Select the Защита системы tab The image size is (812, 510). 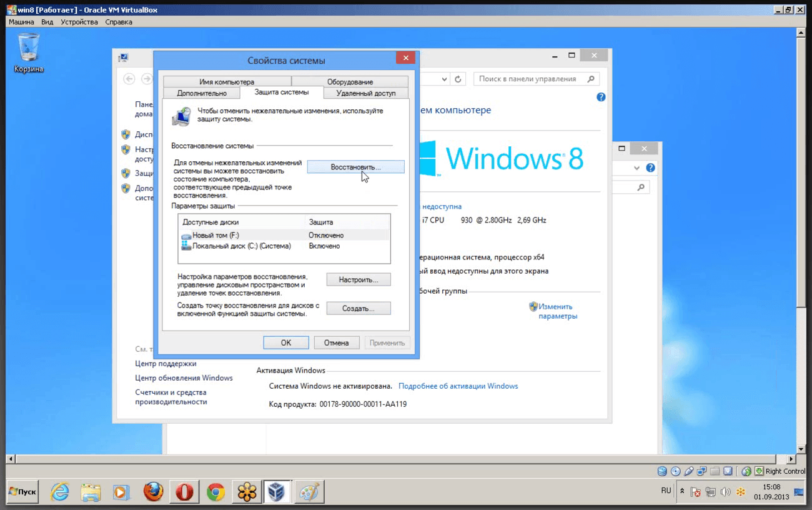pos(282,92)
